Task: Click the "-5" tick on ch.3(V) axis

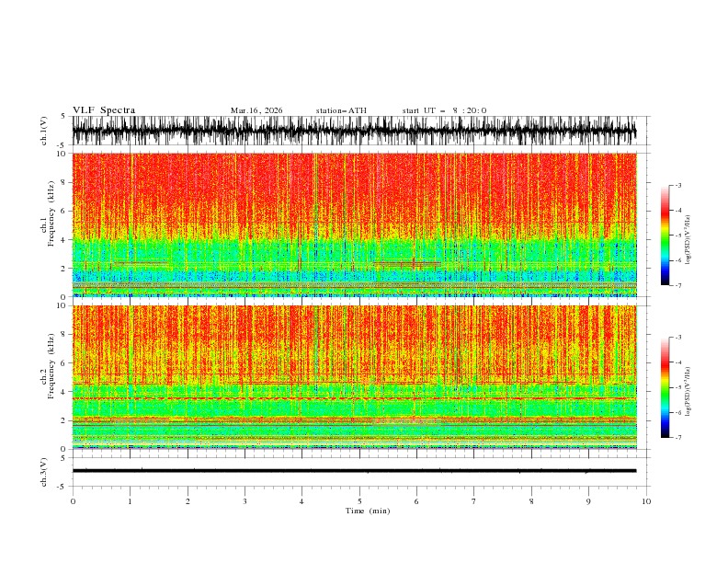Action: pyautogui.click(x=62, y=487)
